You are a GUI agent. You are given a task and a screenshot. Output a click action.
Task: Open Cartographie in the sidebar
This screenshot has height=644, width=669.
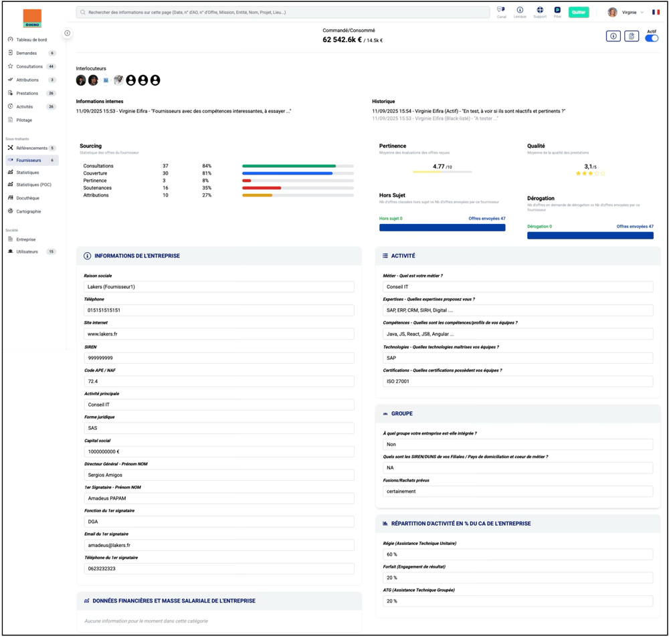click(28, 211)
